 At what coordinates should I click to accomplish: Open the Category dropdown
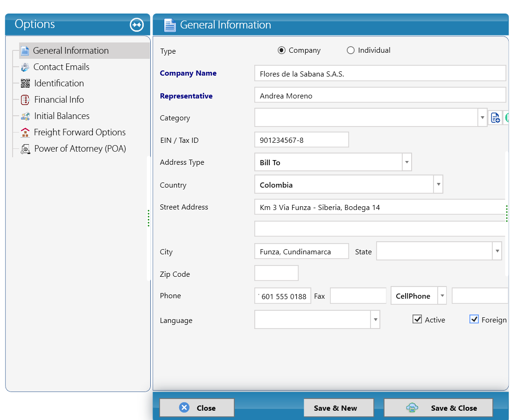(483, 118)
